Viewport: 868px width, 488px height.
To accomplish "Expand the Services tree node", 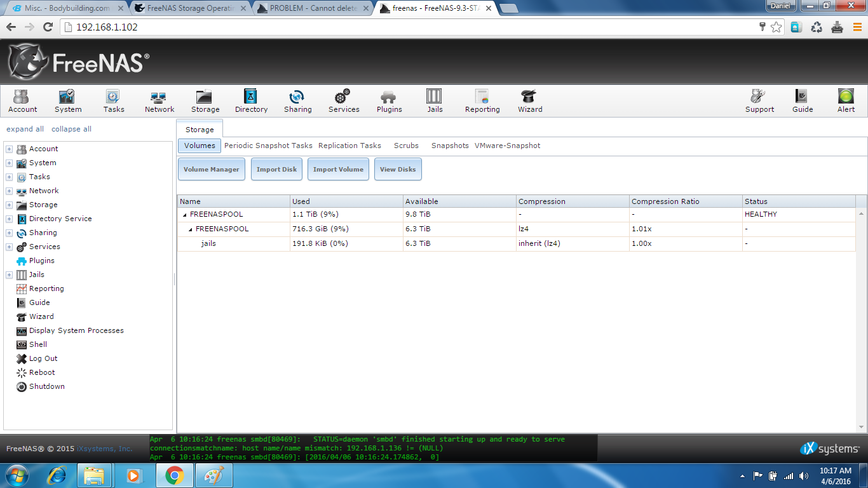I will point(9,247).
